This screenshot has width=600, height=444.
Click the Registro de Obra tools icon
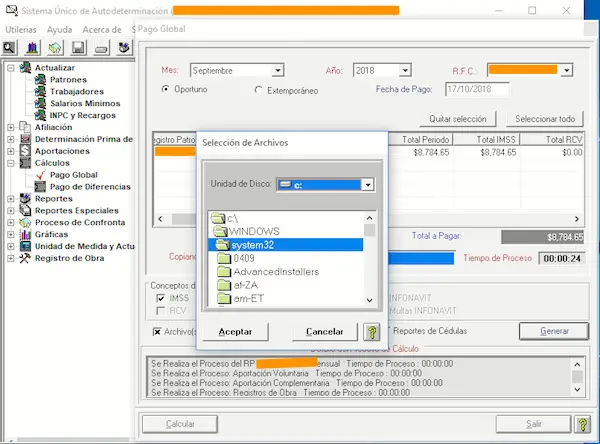click(25, 258)
